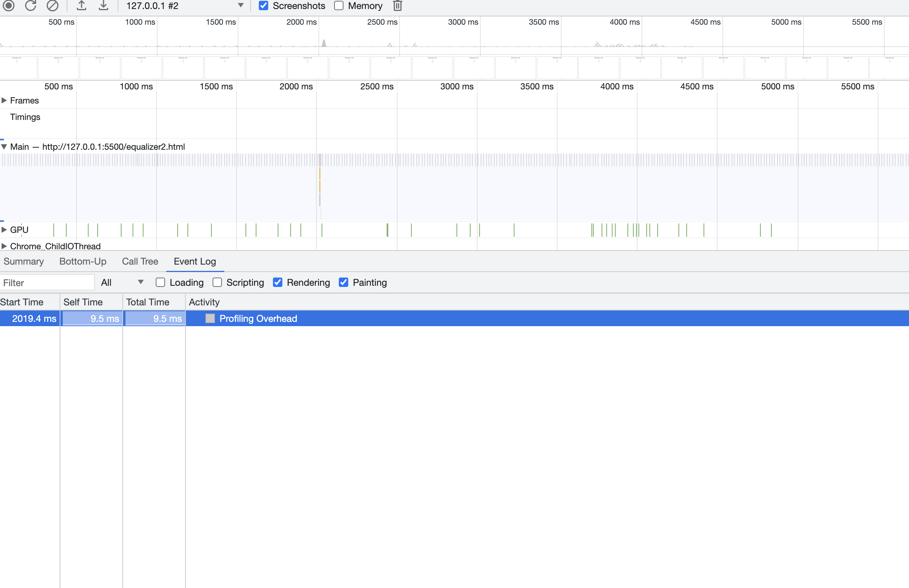
Task: Sort by Self Time column header
Action: 83,302
